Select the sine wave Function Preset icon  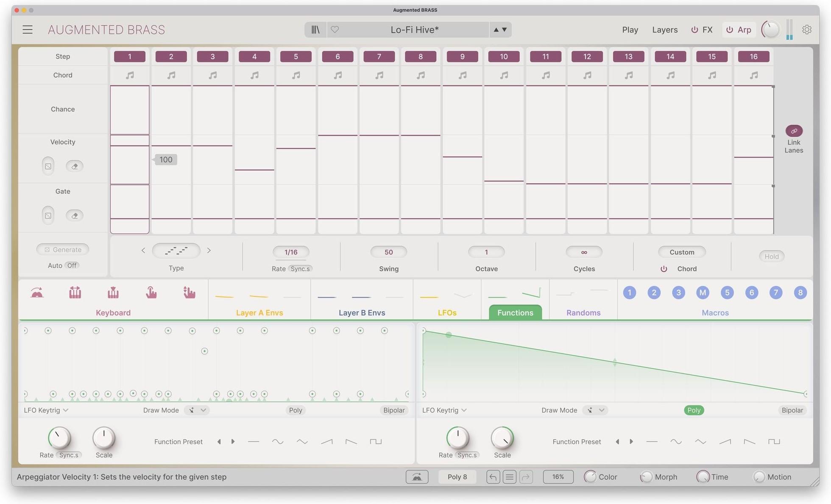click(278, 441)
